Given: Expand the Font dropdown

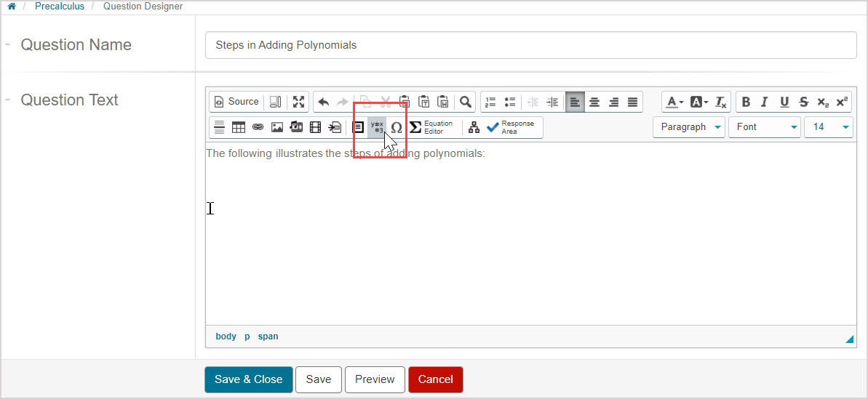Looking at the screenshot, I should click(x=764, y=127).
